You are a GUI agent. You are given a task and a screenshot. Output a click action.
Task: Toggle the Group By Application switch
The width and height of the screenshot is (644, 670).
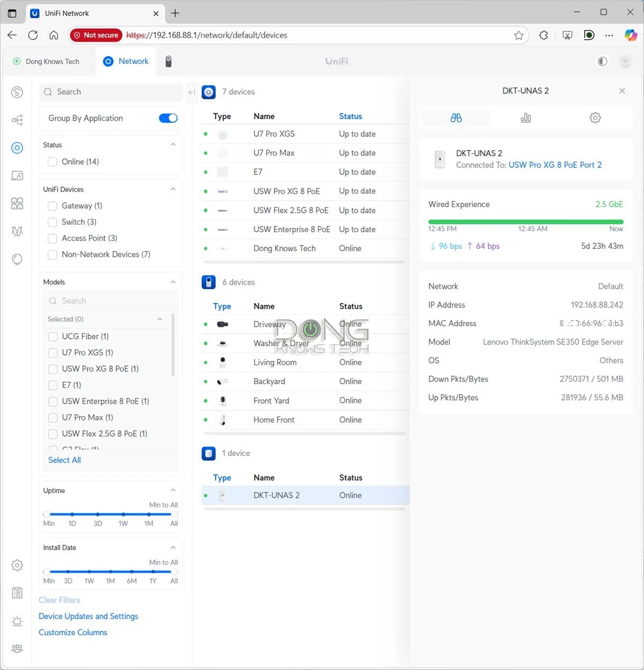(168, 118)
